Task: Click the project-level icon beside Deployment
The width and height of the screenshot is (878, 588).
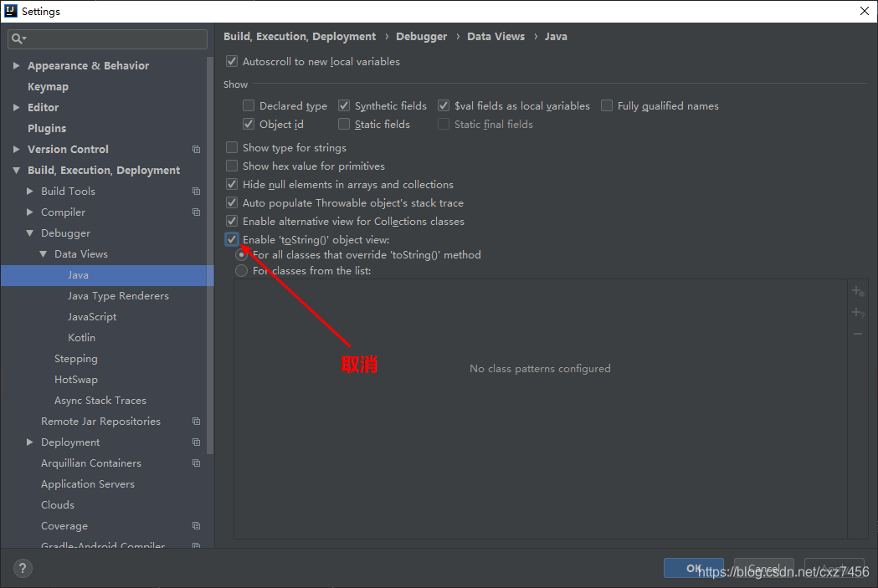Action: click(196, 442)
